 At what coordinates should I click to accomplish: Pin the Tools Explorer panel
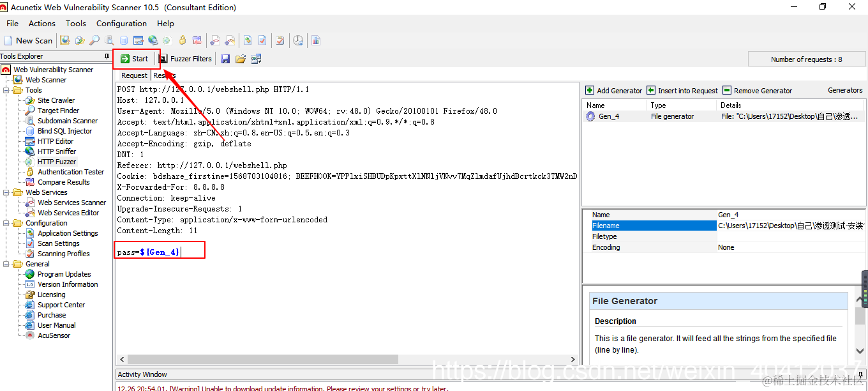point(107,56)
